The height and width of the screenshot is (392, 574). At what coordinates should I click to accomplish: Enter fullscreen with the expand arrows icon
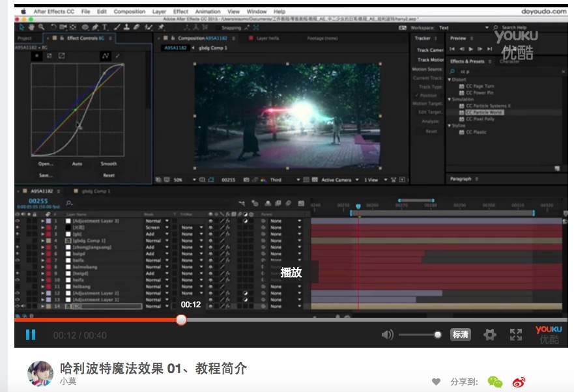coord(516,335)
